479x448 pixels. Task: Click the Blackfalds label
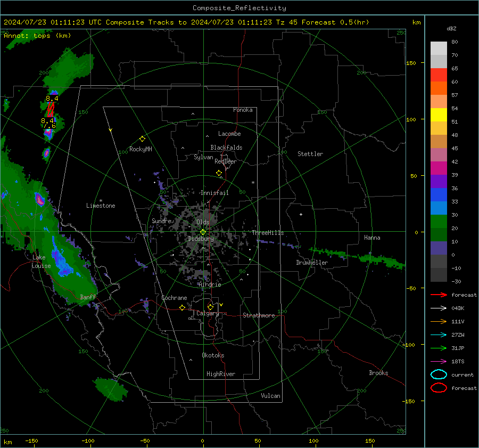click(x=226, y=148)
